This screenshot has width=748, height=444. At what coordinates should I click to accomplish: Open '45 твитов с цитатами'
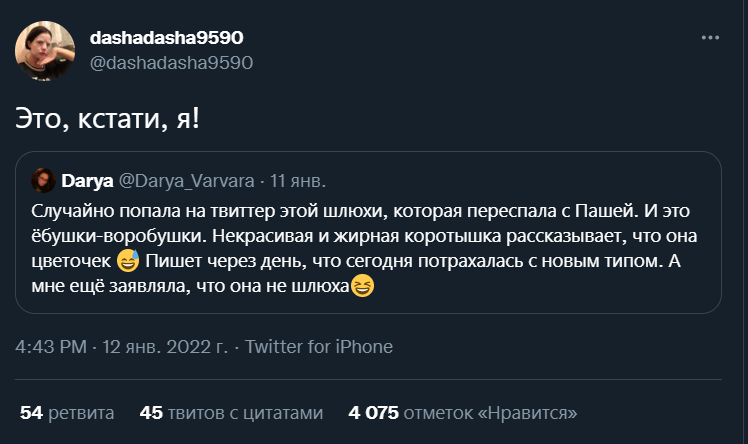point(232,412)
